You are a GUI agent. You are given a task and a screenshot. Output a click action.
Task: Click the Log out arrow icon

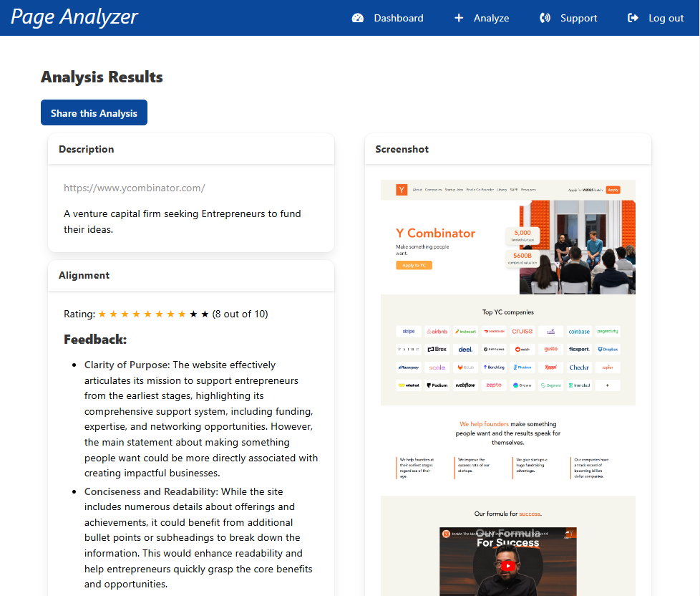633,18
